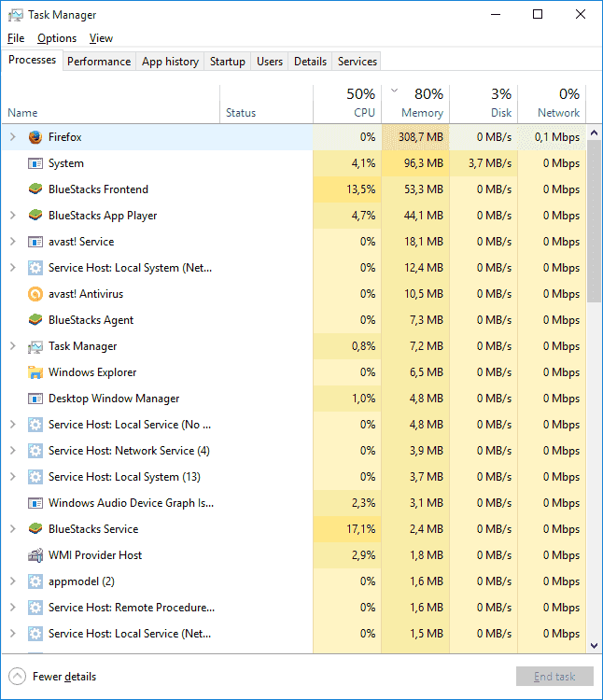This screenshot has height=700, width=603.
Task: Open the Options menu
Action: pyautogui.click(x=57, y=38)
